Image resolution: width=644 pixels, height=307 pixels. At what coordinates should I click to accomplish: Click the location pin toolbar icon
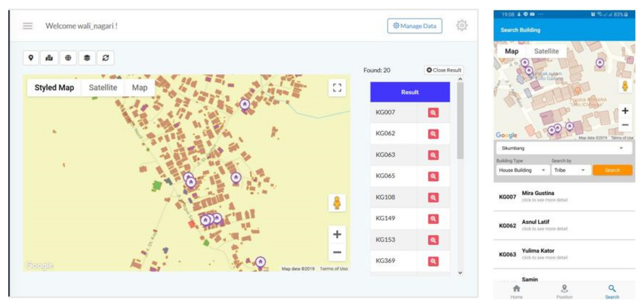pos(31,58)
